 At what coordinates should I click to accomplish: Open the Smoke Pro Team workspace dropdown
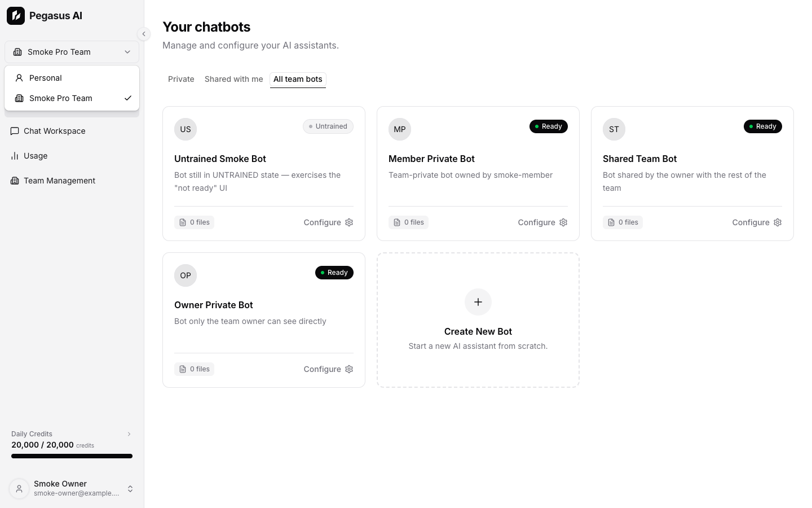[x=72, y=52]
